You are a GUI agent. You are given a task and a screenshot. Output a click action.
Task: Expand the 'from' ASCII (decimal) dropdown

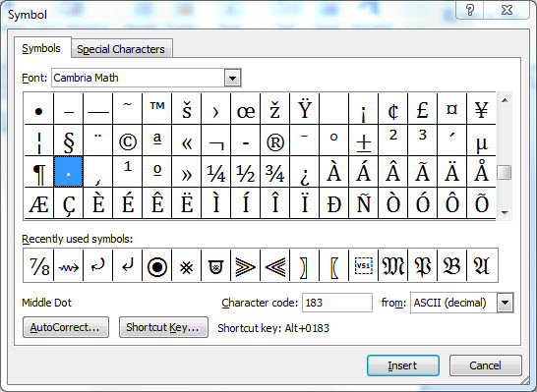(506, 303)
